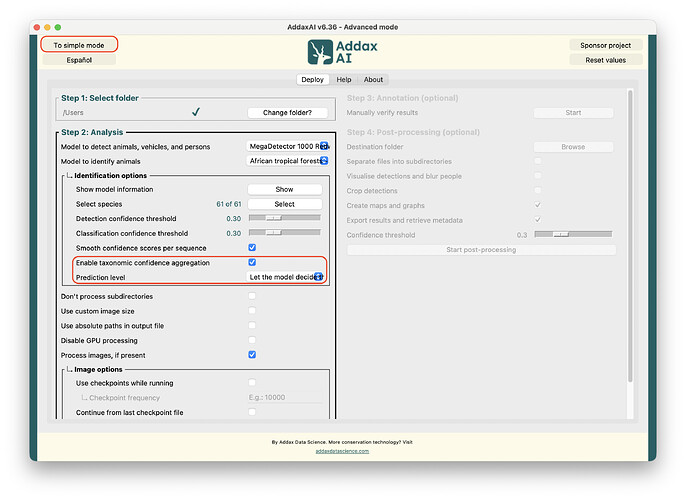Click the green checkmark beside the /Users folder
This screenshot has height=500, width=685.
click(x=196, y=112)
